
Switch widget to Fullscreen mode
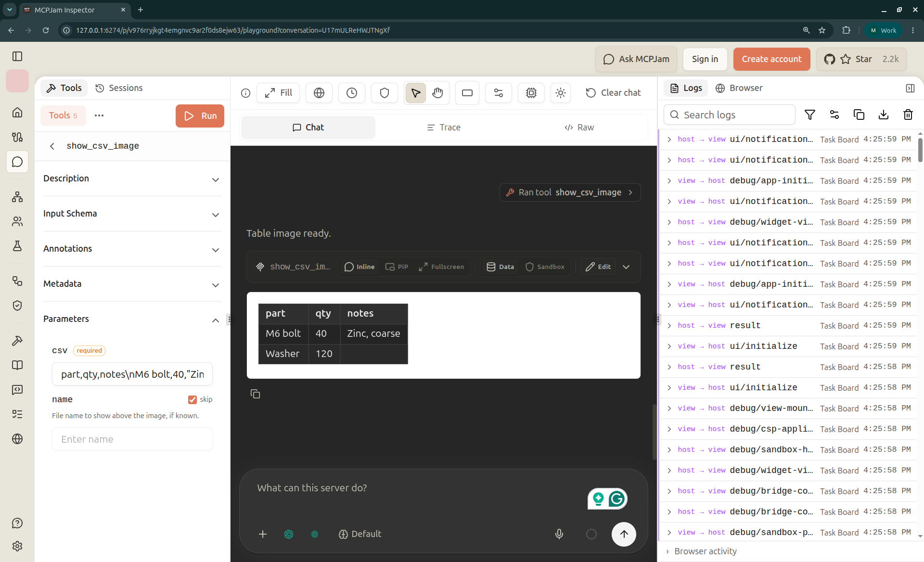(x=441, y=267)
